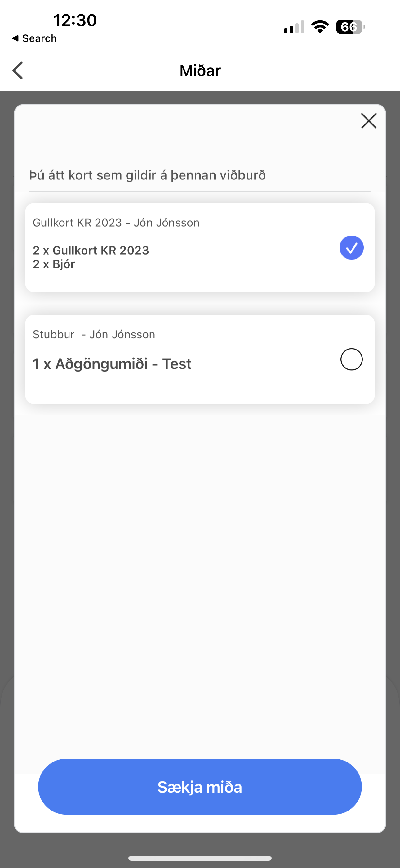This screenshot has width=400, height=868.
Task: Tap the empty dialog area above Sækja miða
Action: tap(200, 573)
